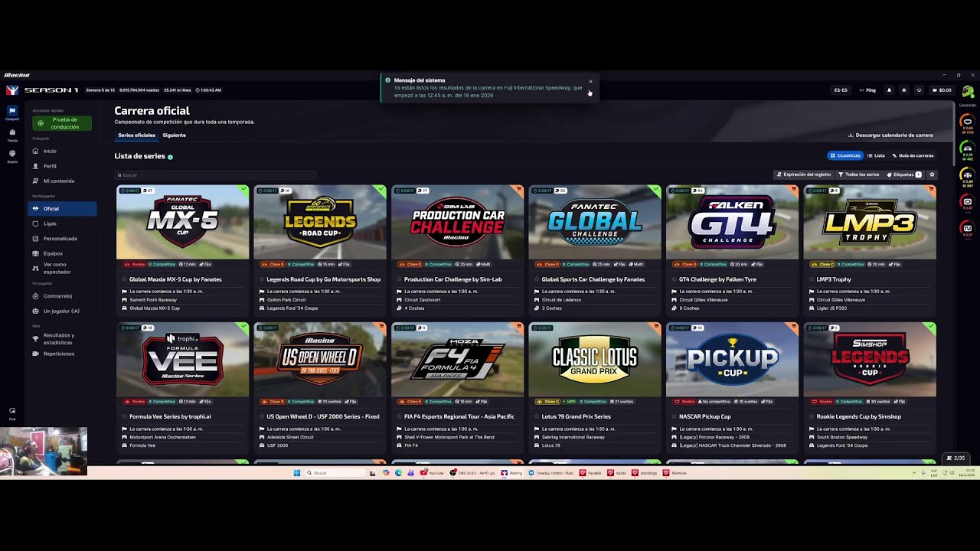Favorite US Open Wheel D series star
The height and width of the screenshot is (551, 980).
262,416
